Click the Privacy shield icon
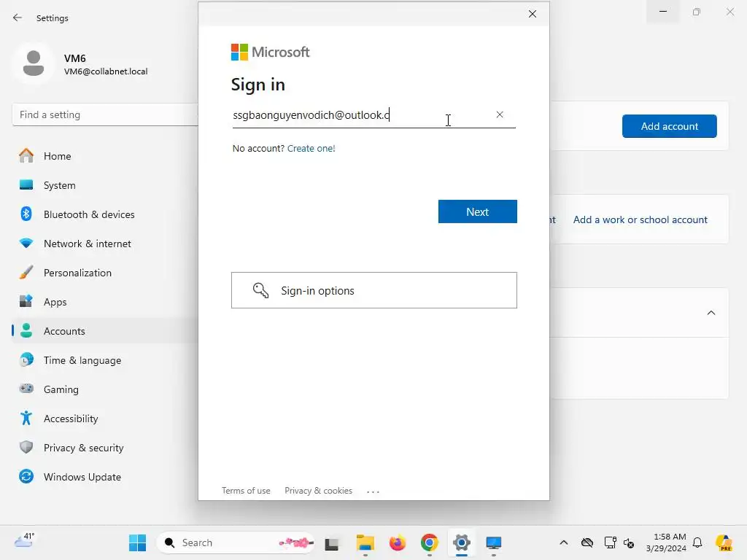Viewport: 747px width, 560px height. point(26,447)
